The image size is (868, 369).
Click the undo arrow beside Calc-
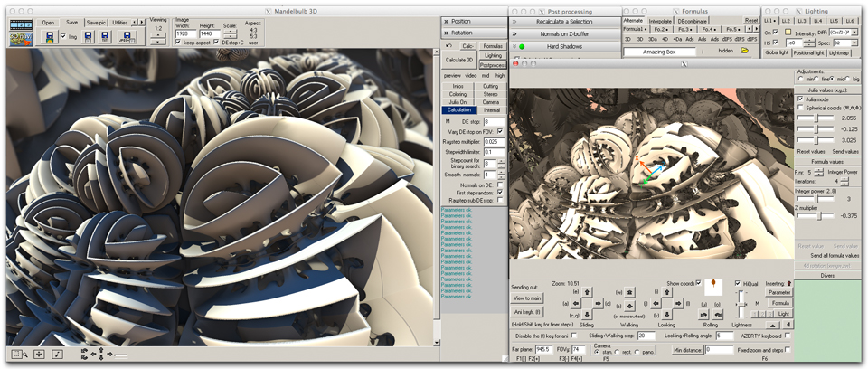pos(449,46)
